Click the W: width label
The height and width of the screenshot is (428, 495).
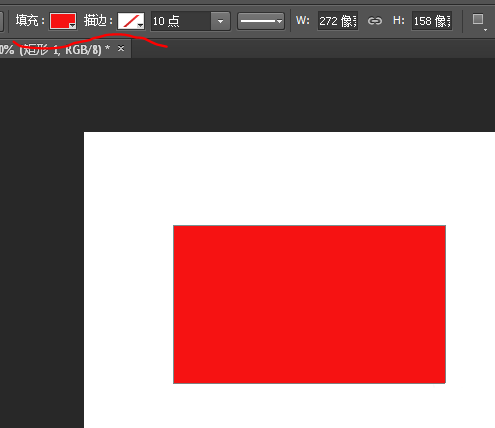click(302, 21)
